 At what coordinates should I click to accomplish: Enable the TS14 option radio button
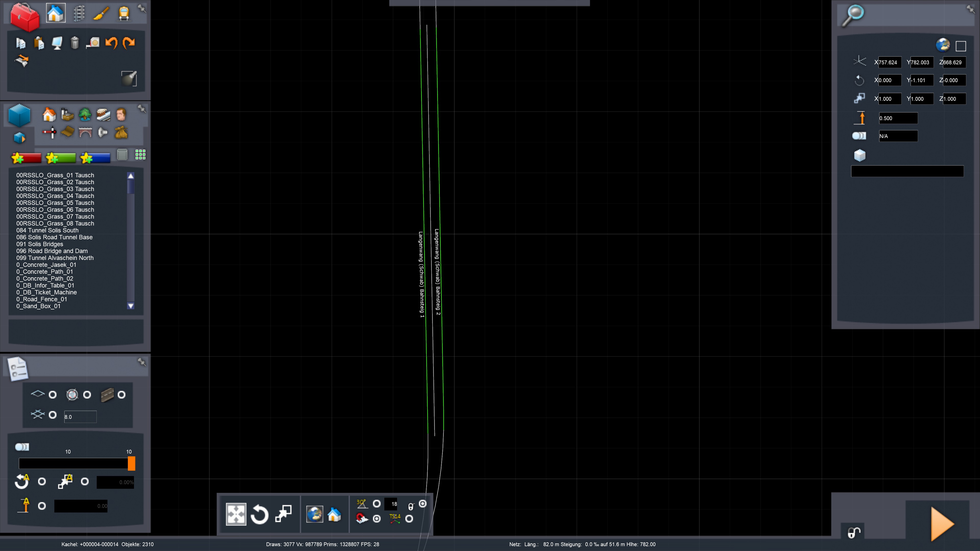409,518
